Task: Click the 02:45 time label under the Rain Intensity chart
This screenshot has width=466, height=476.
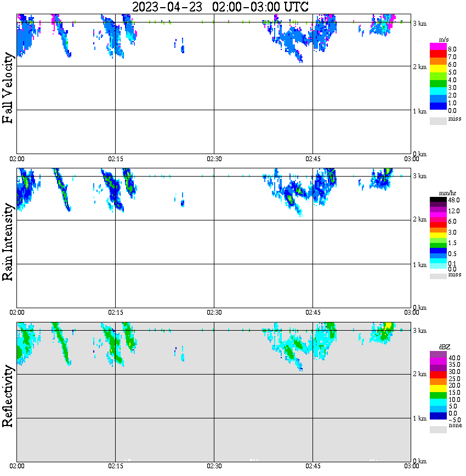Action: pos(312,313)
